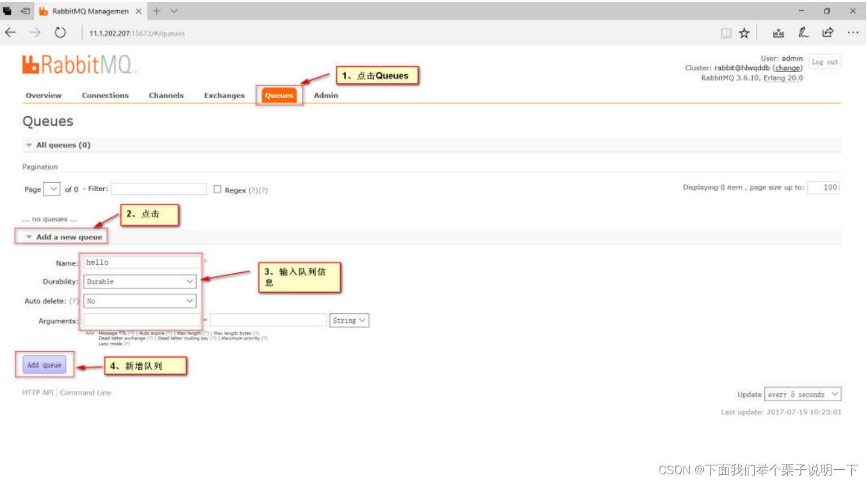Click the Arguments value field

point(268,320)
